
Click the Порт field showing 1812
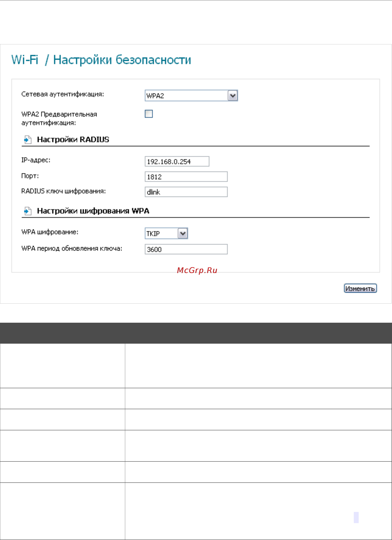186,177
